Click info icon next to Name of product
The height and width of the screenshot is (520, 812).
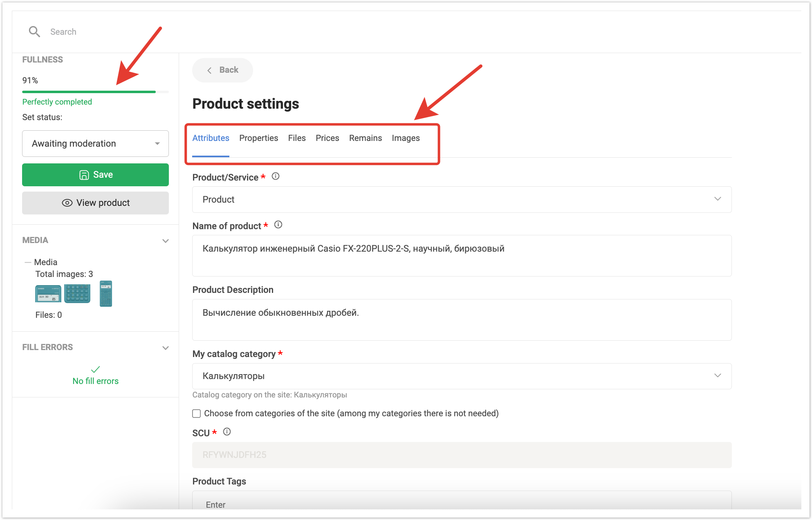point(278,225)
